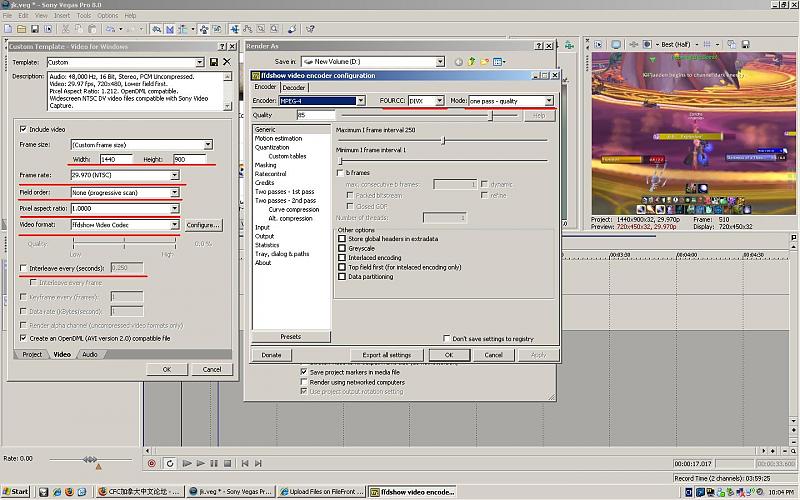Adjust the Maximum I frame interval slider
This screenshot has height=500, width=800.
(x=443, y=140)
